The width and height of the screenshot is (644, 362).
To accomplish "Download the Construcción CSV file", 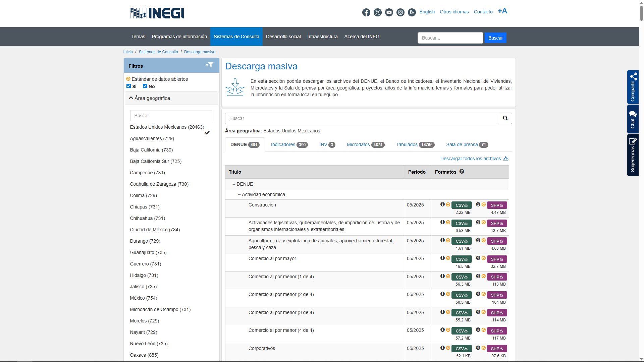I will pyautogui.click(x=462, y=205).
